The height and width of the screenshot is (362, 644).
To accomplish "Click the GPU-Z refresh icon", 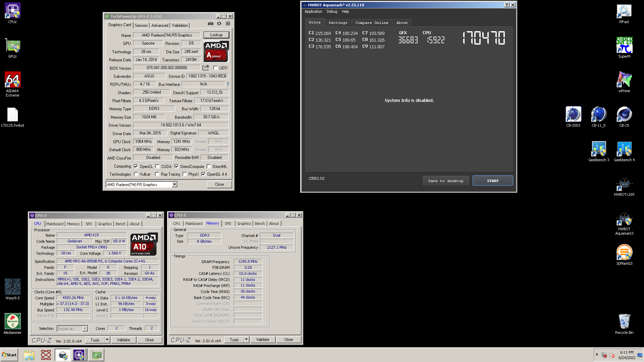I will [x=219, y=23].
